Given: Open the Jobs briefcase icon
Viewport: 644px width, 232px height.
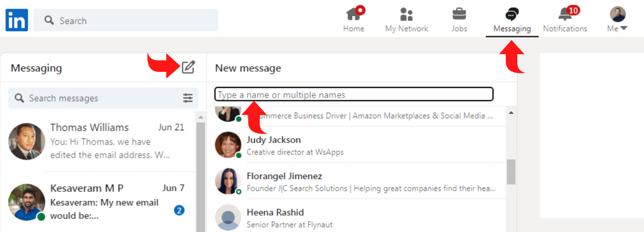Looking at the screenshot, I should (x=459, y=15).
